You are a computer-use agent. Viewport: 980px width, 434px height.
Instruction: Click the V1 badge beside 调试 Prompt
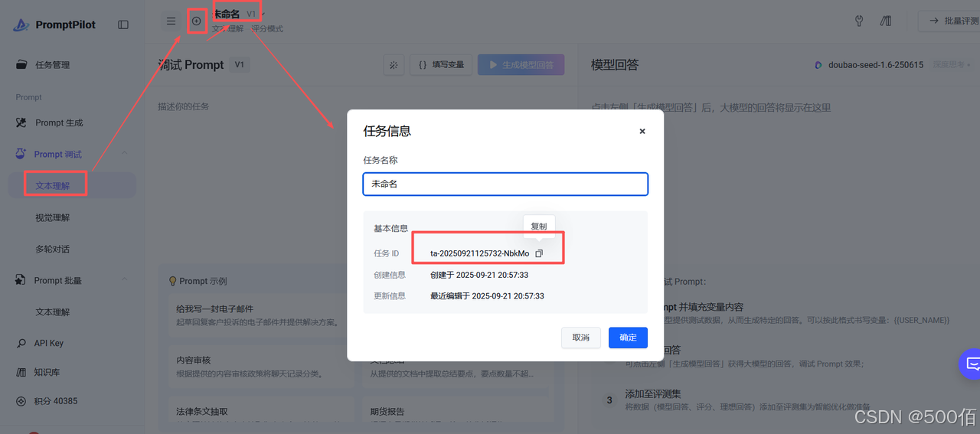tap(239, 65)
